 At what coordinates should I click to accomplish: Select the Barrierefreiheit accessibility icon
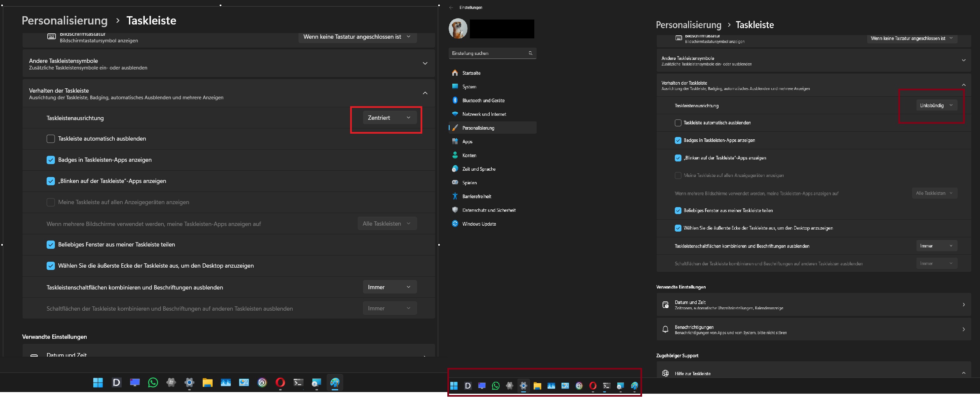coord(455,197)
